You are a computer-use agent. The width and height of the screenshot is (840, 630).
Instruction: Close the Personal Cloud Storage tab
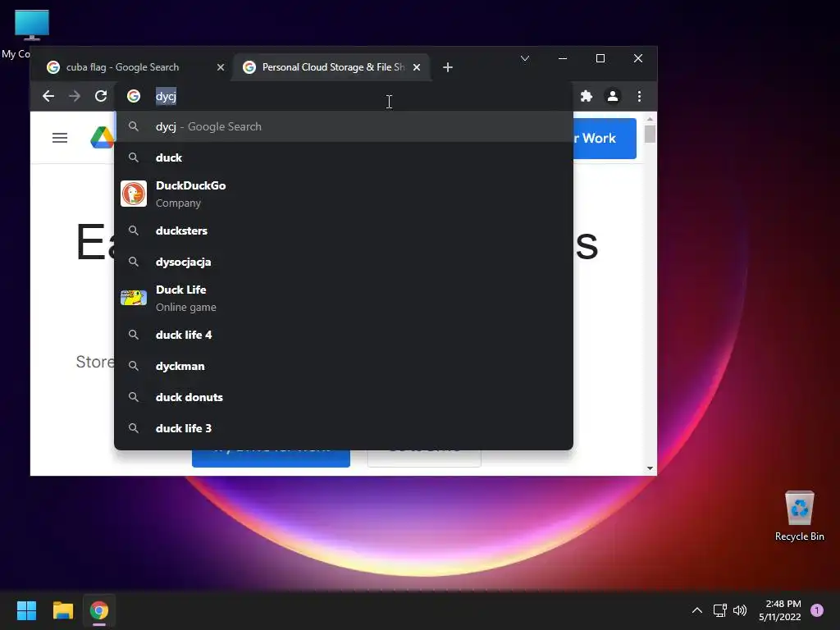point(417,67)
